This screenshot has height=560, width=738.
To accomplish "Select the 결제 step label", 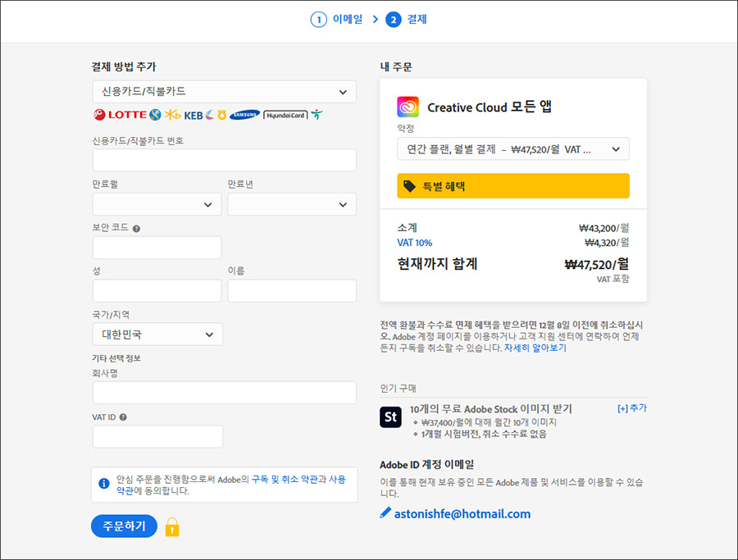I will click(417, 20).
